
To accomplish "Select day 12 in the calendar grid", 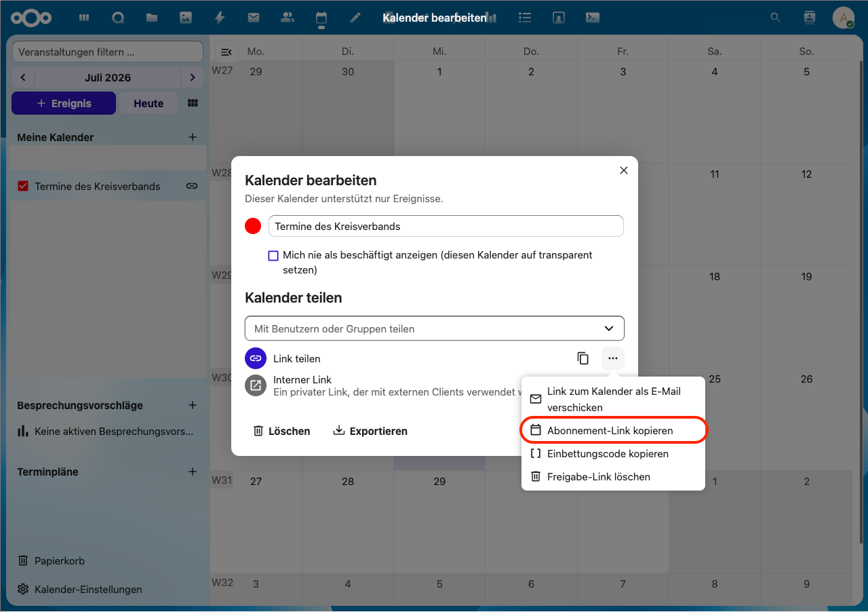I will tap(806, 174).
